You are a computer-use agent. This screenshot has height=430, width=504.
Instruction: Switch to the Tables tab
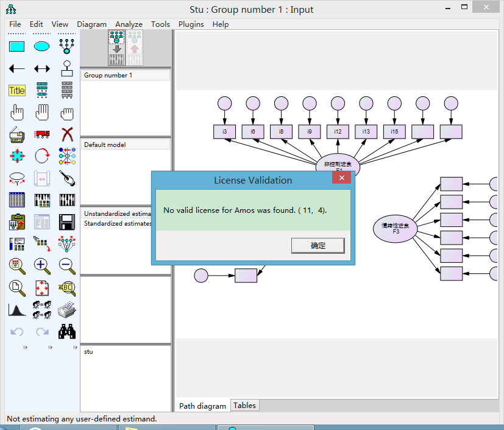coord(244,405)
